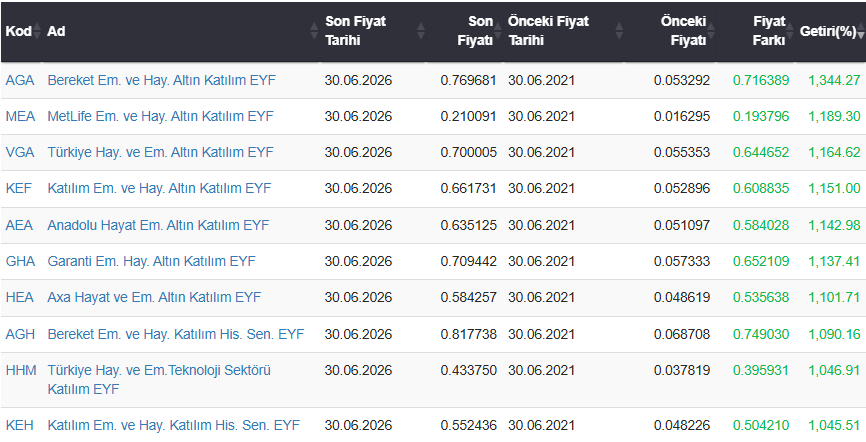Click the Getiri(%) header text
866x442 pixels.
827,31
